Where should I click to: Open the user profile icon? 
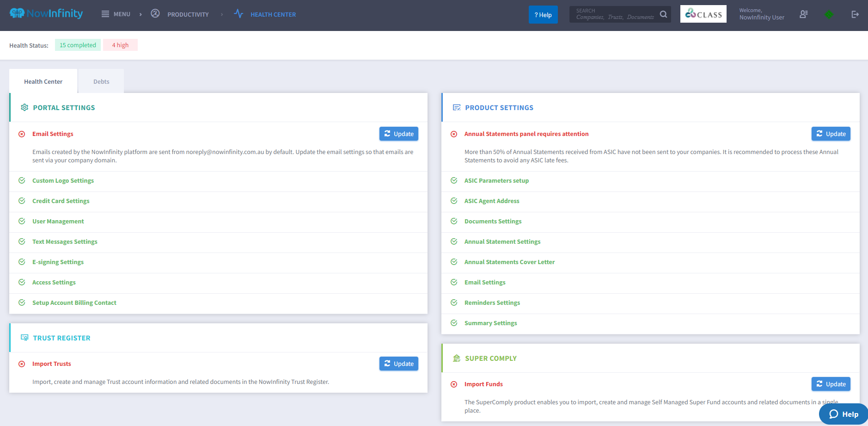pos(804,14)
